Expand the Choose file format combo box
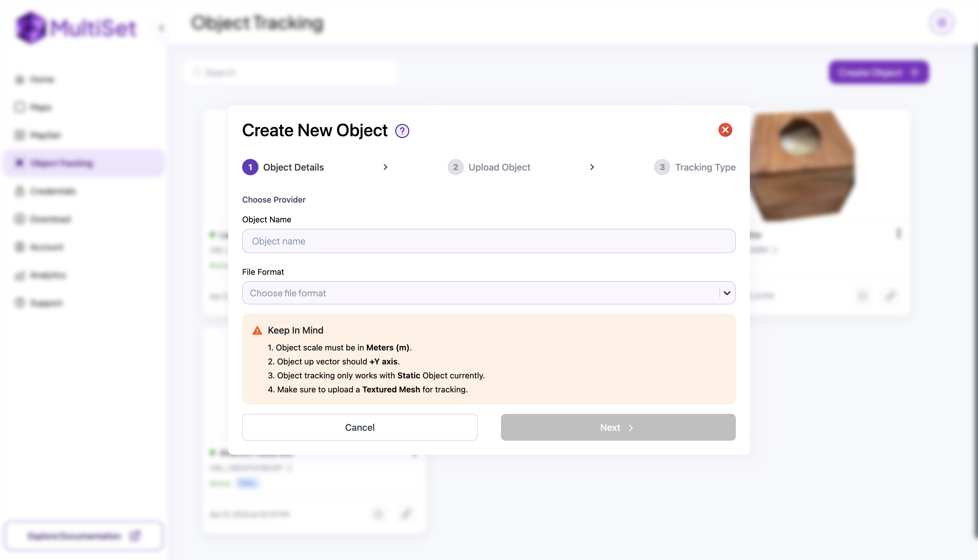Viewport: 978px width, 560px height. (x=481, y=293)
